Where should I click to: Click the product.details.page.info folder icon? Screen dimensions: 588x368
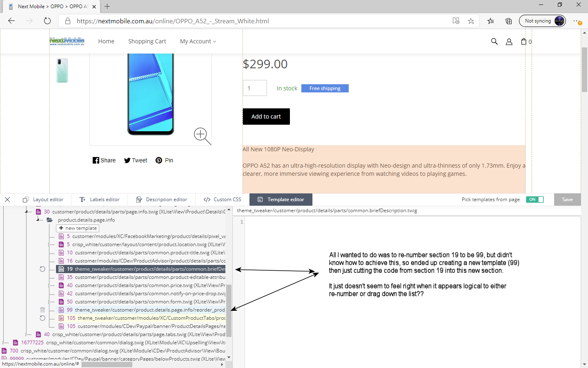49,220
